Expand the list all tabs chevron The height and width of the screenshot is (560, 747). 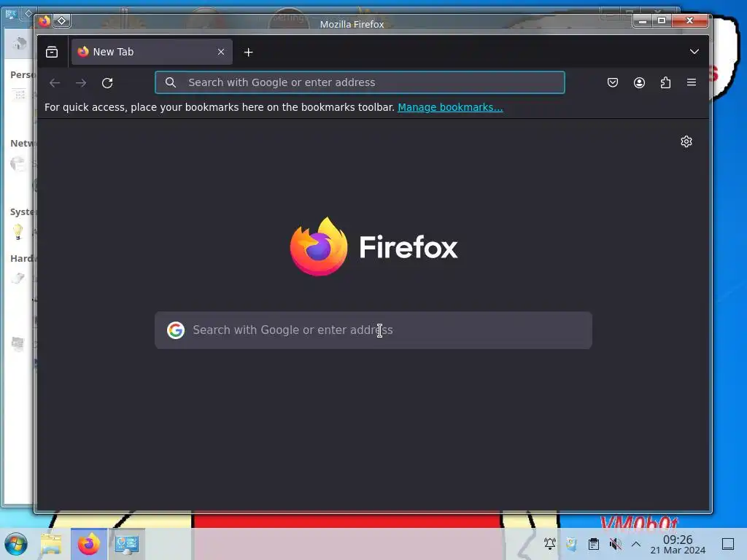tap(694, 52)
